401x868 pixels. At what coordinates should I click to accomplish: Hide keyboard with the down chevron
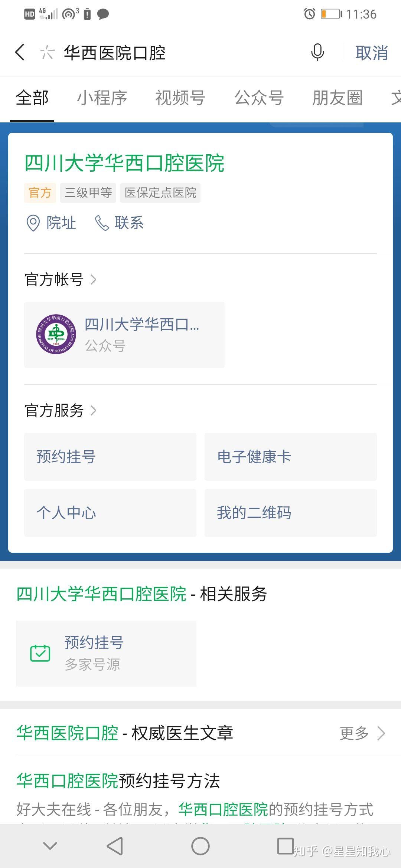[x=50, y=846]
